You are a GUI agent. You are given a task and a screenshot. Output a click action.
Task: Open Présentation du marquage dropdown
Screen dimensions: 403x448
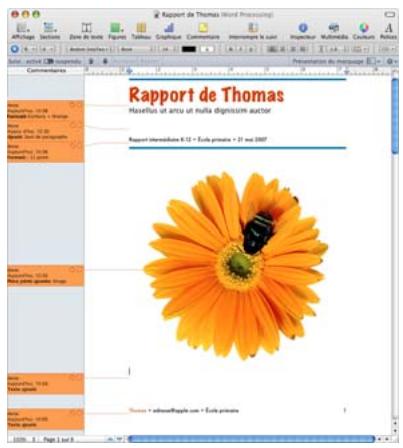[x=373, y=61]
